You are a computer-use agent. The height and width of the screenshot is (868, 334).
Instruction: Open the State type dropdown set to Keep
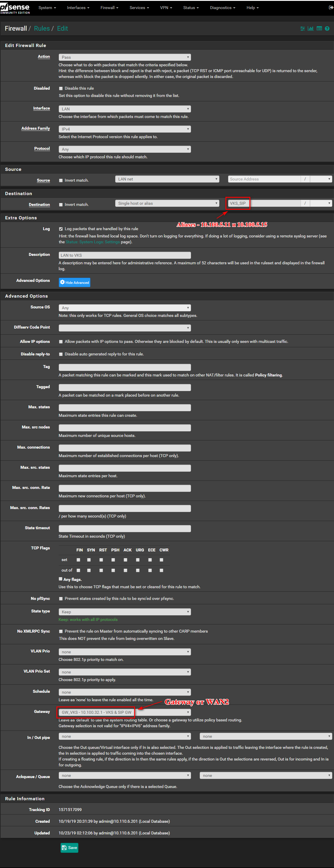coord(125,612)
